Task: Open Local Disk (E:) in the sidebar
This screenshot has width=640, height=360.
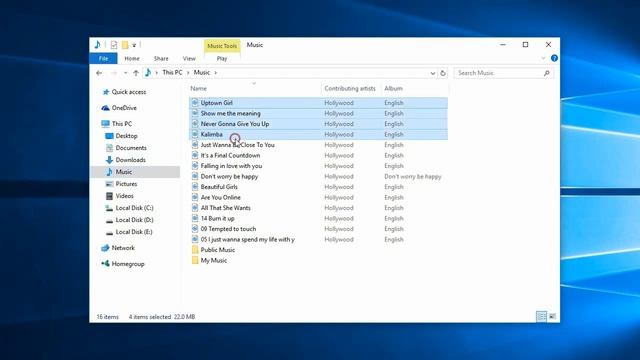Action: point(134,232)
